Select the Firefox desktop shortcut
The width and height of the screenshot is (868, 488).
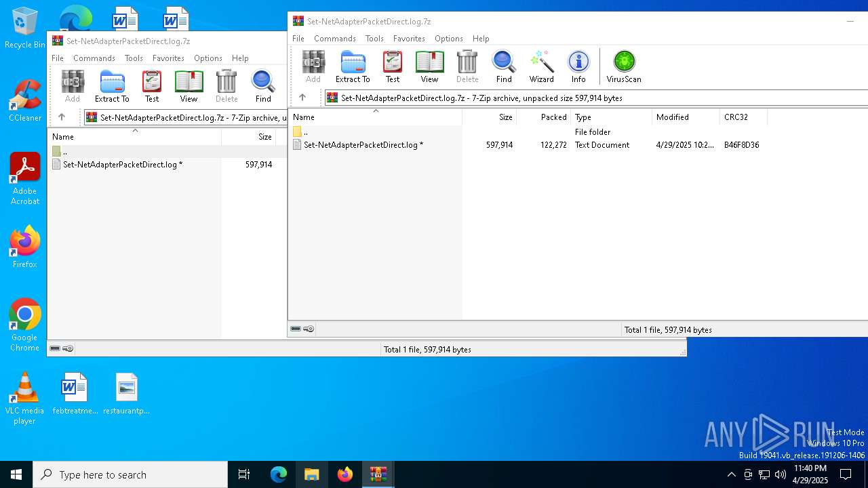(x=24, y=247)
